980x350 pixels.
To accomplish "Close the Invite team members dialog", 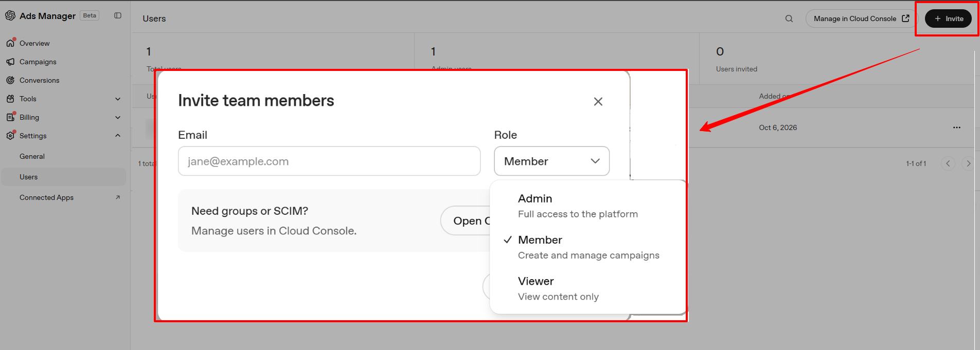I will click(598, 101).
